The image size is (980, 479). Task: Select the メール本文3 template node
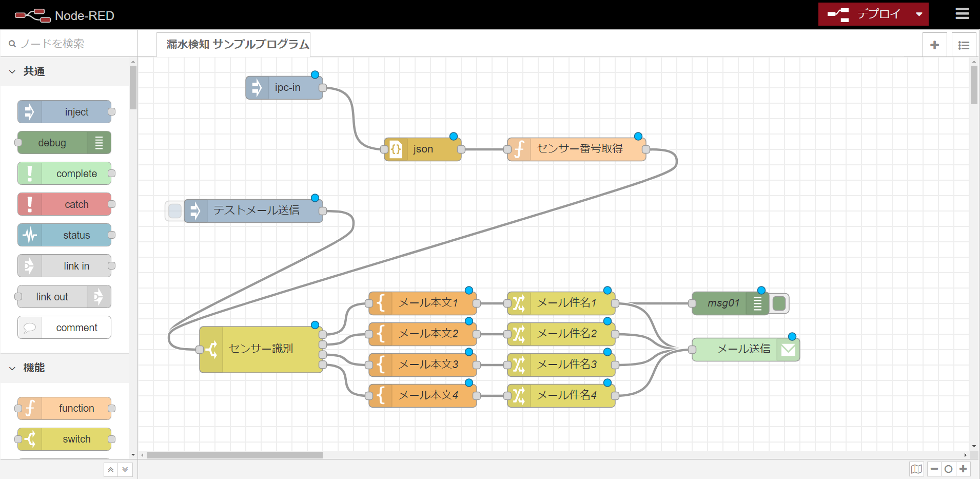[423, 365]
